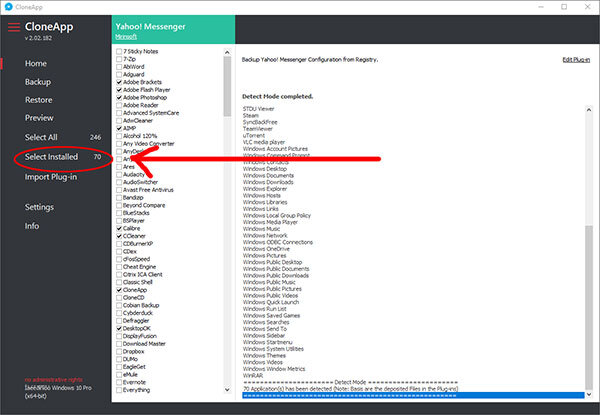
Task: Check the Dropbox checkbox
Action: (x=119, y=352)
